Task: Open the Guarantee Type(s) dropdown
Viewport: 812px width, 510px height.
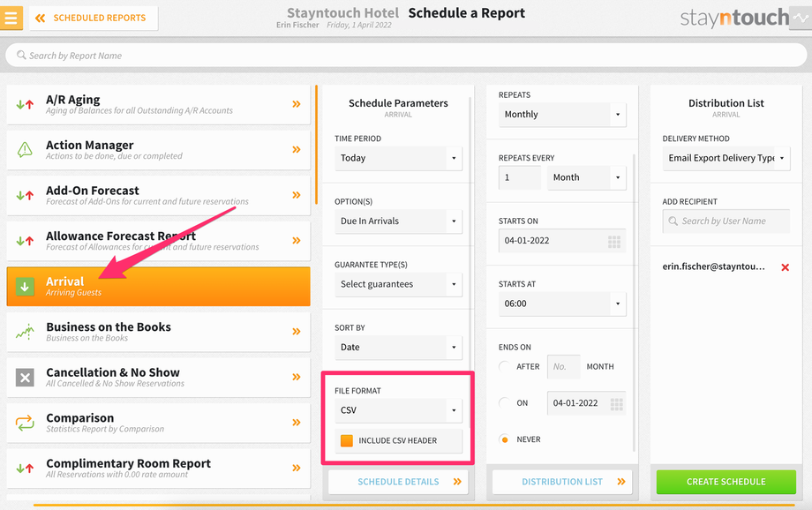Action: coord(398,284)
